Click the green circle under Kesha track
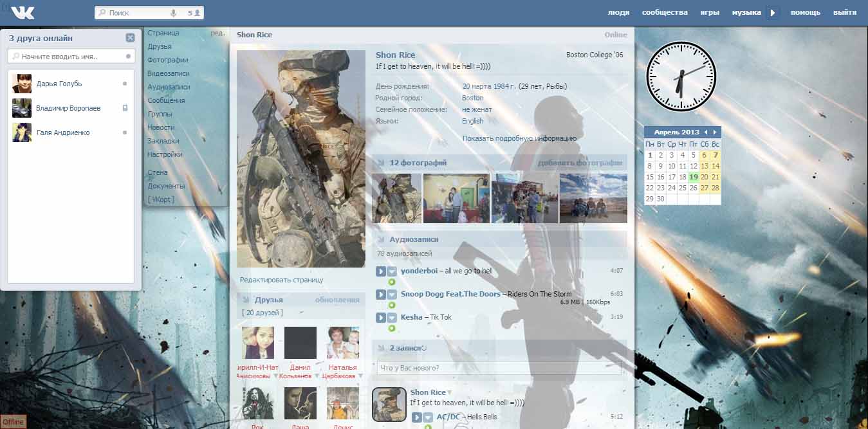The height and width of the screenshot is (429, 868). [391, 329]
